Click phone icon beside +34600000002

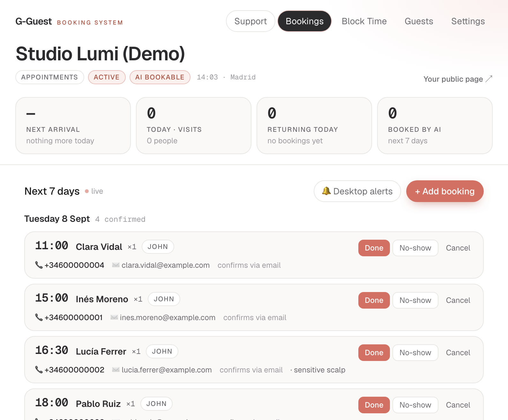(x=39, y=370)
